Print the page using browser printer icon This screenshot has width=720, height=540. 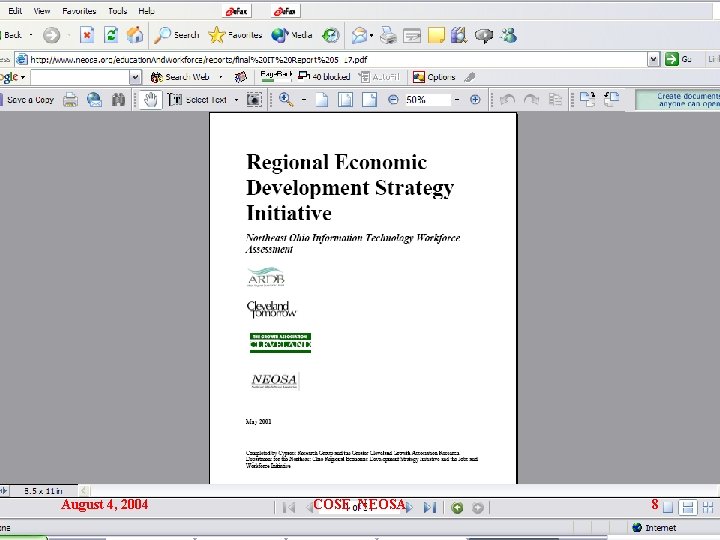388,35
